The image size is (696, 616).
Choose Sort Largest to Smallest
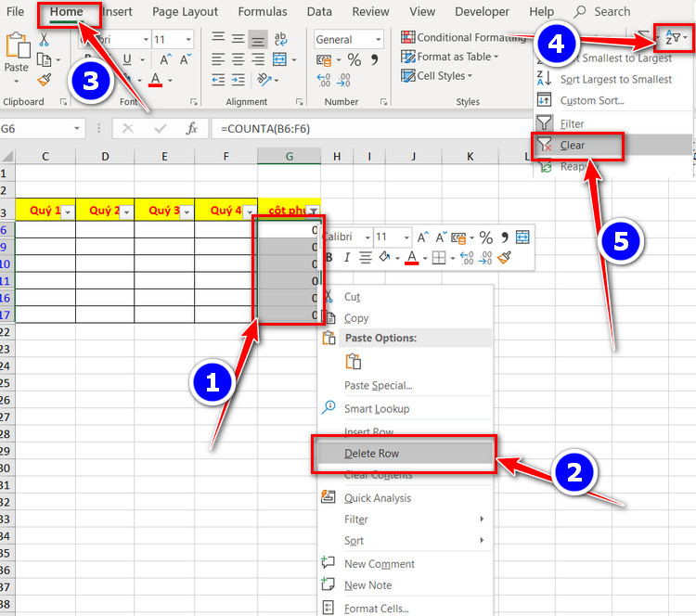click(615, 80)
